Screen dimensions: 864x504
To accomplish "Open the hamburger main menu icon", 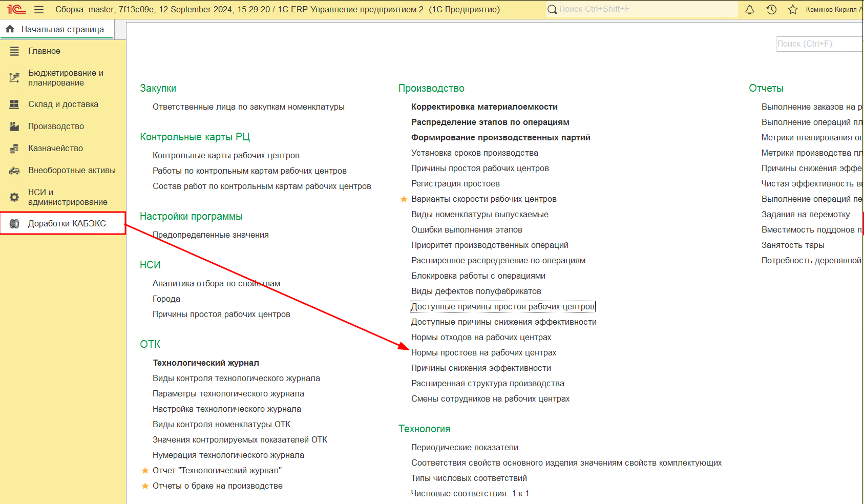I will 39,9.
